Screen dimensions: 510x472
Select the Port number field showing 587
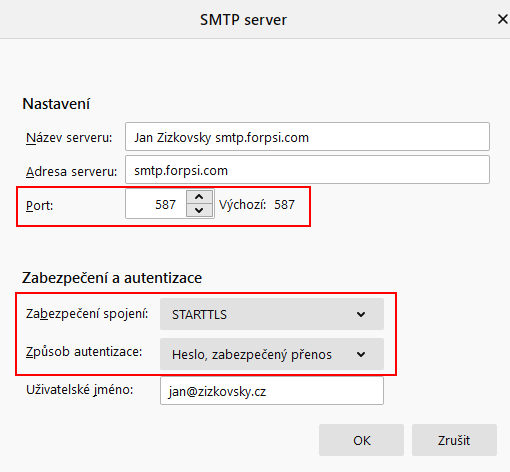(156, 204)
